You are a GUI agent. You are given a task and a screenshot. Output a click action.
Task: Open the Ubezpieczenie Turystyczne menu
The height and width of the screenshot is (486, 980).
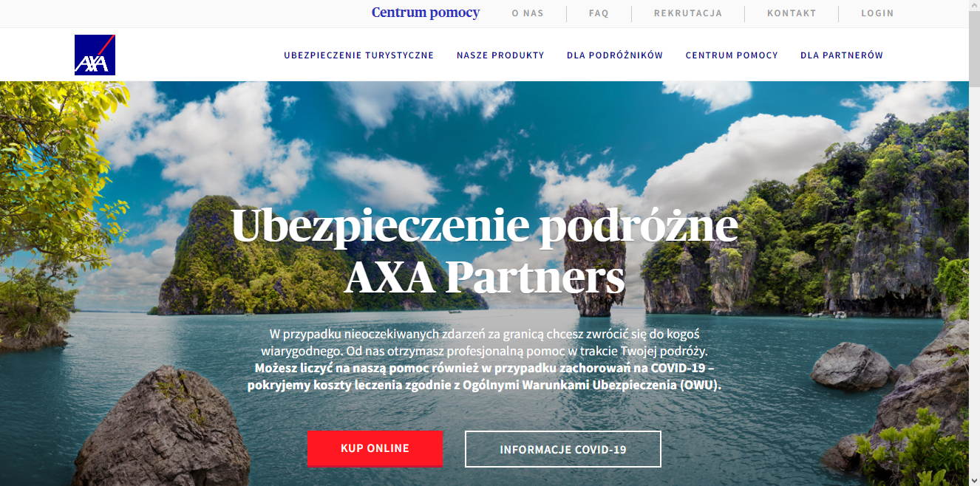point(358,55)
